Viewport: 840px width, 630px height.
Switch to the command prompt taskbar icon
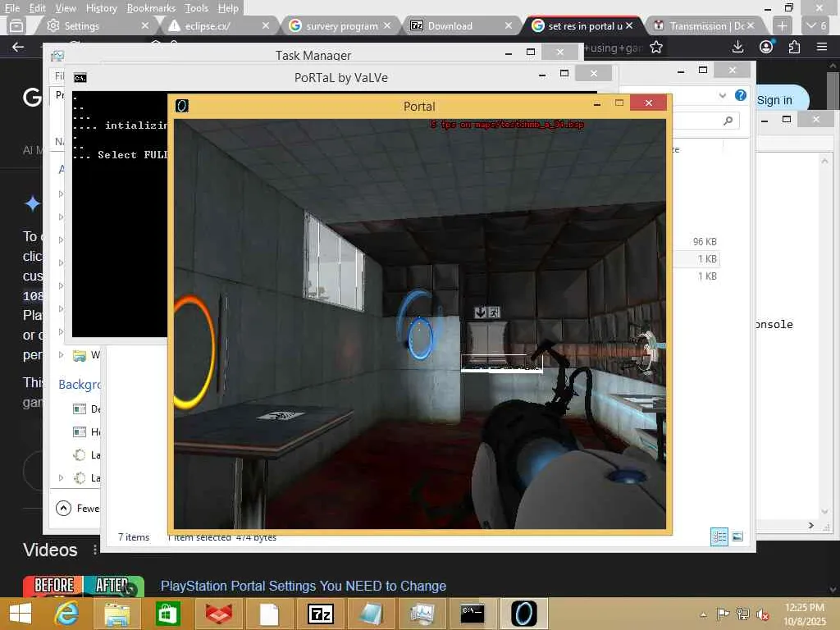click(472, 614)
